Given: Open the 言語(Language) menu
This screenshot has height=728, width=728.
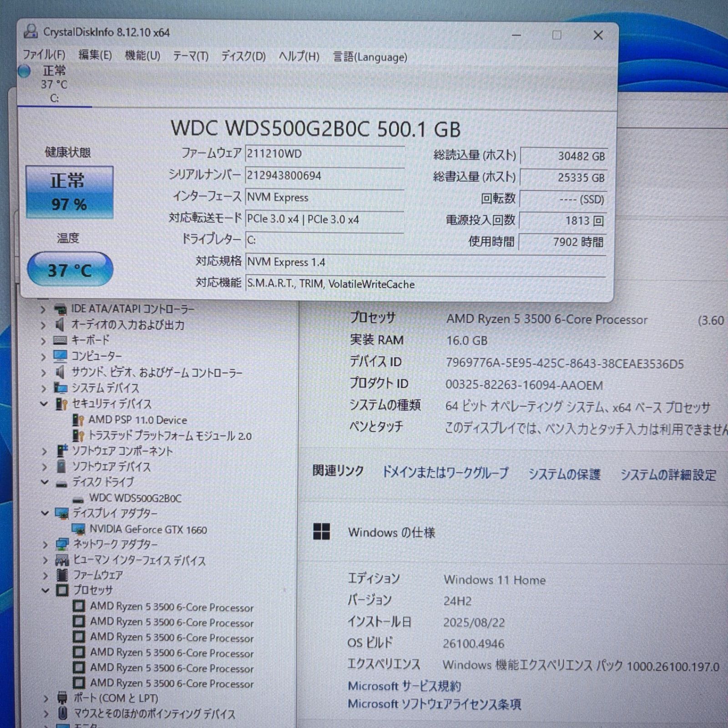Looking at the screenshot, I should pyautogui.click(x=370, y=57).
